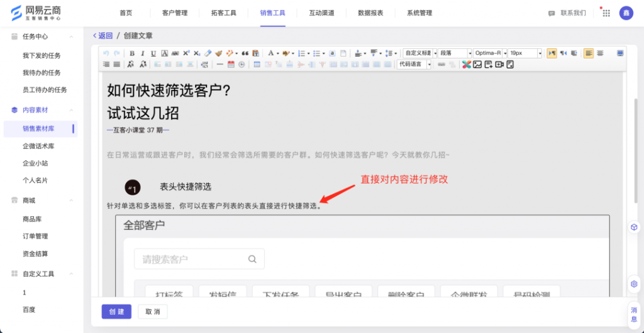
Task: Click the 取消 button
Action: click(x=153, y=312)
